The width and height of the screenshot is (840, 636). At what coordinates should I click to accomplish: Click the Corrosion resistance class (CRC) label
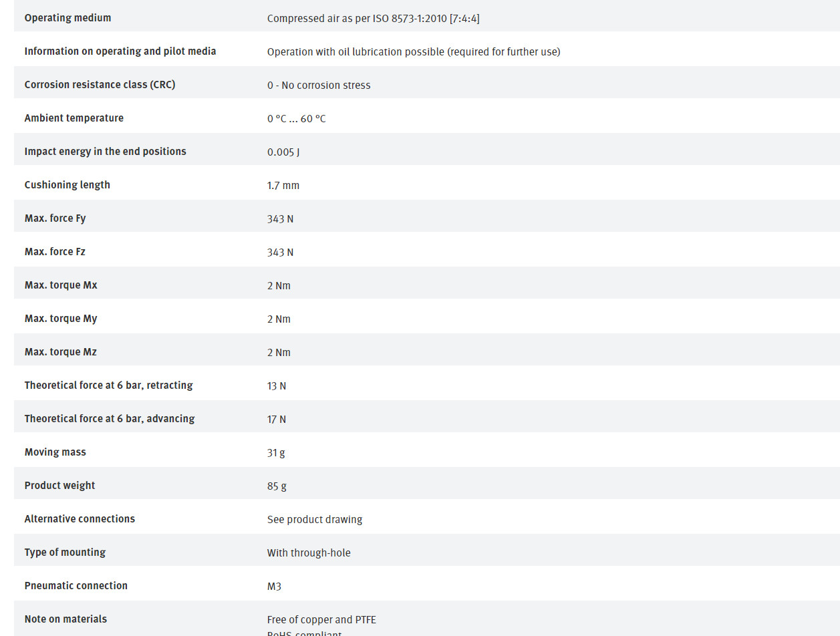pos(100,85)
